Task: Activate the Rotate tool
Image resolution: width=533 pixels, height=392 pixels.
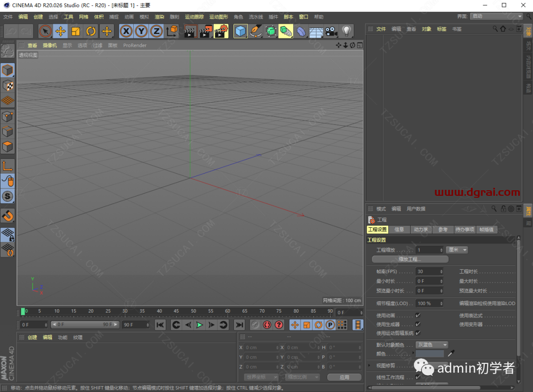Action: (x=91, y=31)
